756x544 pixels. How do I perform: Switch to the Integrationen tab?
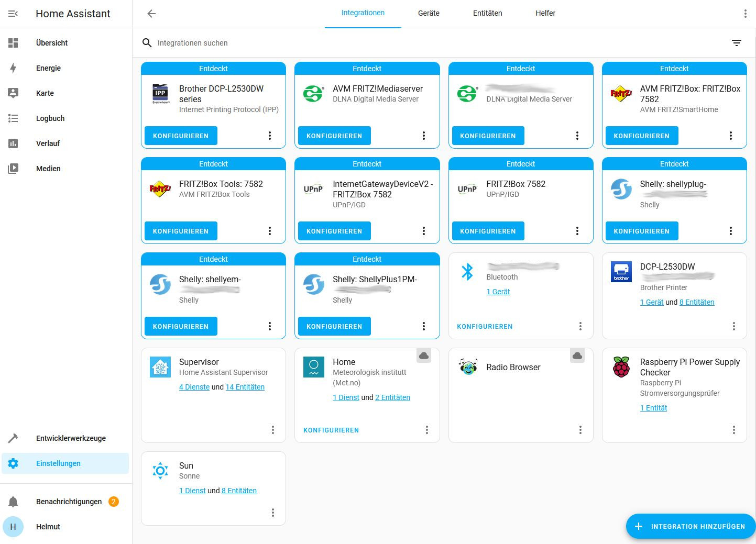click(x=363, y=13)
